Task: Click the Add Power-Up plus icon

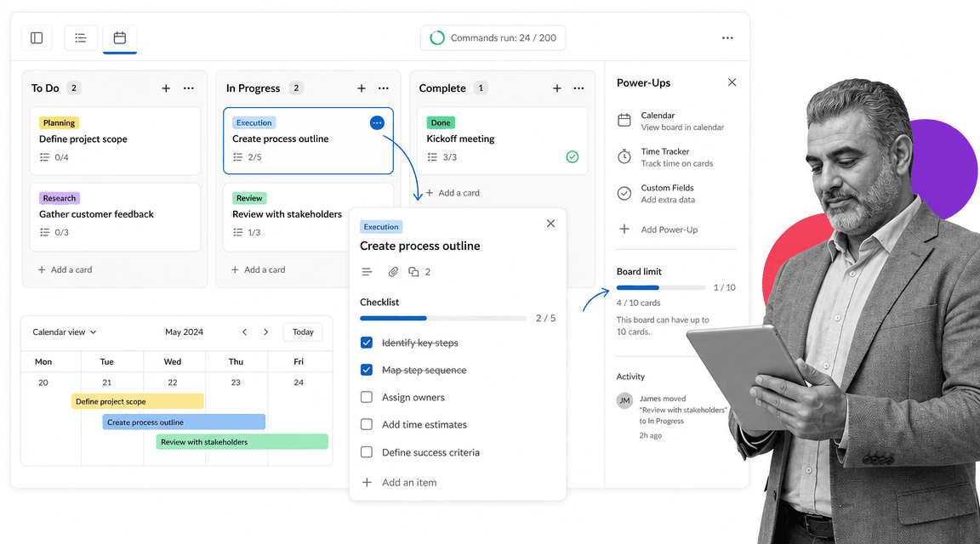Action: click(x=624, y=229)
